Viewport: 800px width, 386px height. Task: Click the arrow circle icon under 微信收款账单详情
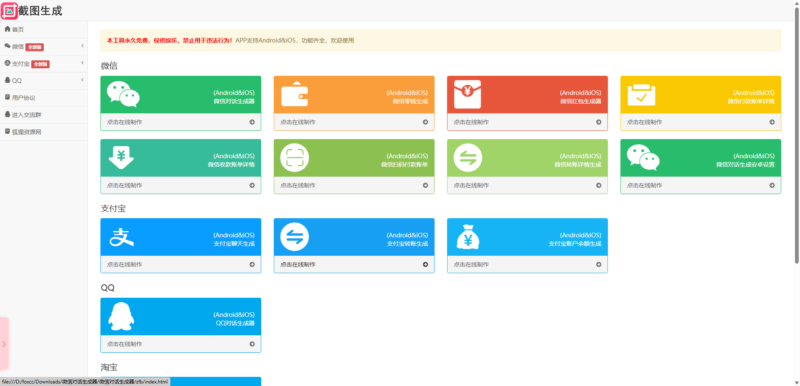point(252,186)
